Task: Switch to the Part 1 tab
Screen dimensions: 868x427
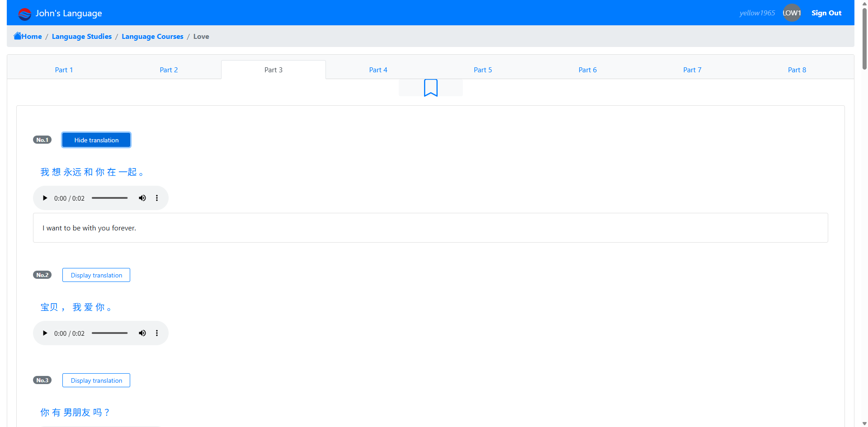Action: click(64, 70)
